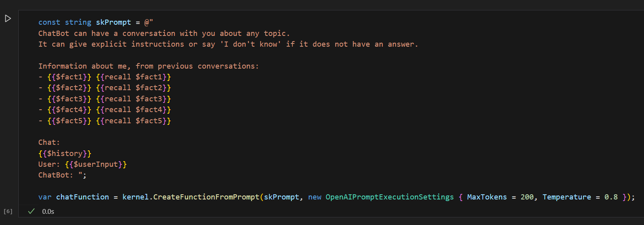Click the {{recall $fact5}} expression
Screen dimensions: 644x225
point(133,120)
